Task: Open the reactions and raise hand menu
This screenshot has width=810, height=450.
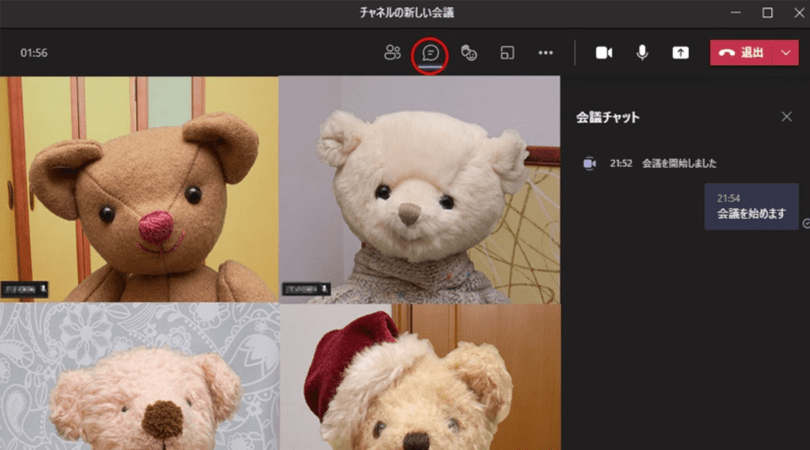Action: (x=469, y=53)
